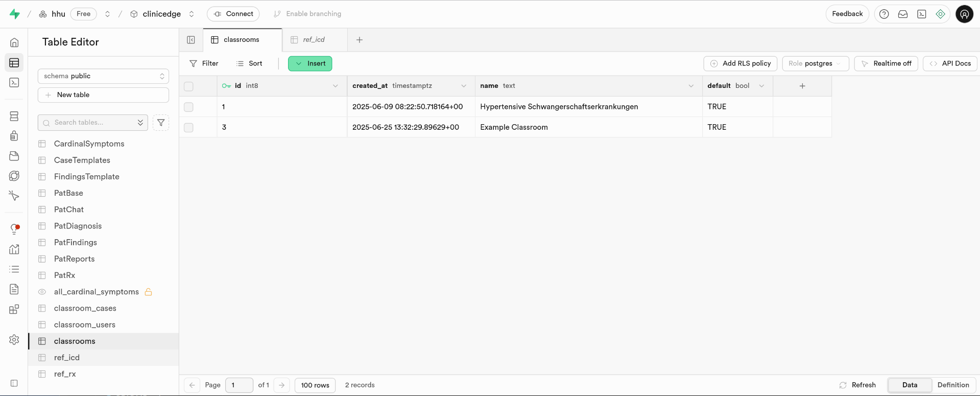Open the schema public dropdown
Viewport: 980px width, 396px height.
(x=103, y=76)
